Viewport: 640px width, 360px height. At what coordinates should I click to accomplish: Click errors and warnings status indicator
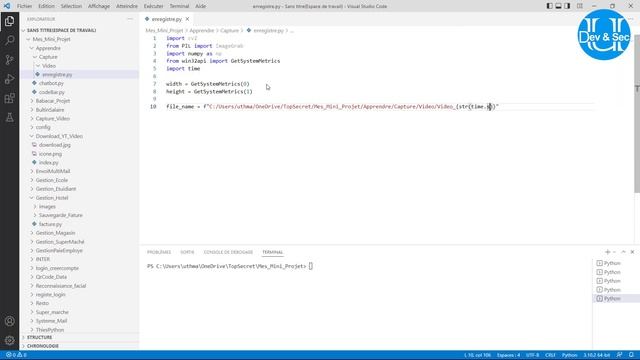16,355
